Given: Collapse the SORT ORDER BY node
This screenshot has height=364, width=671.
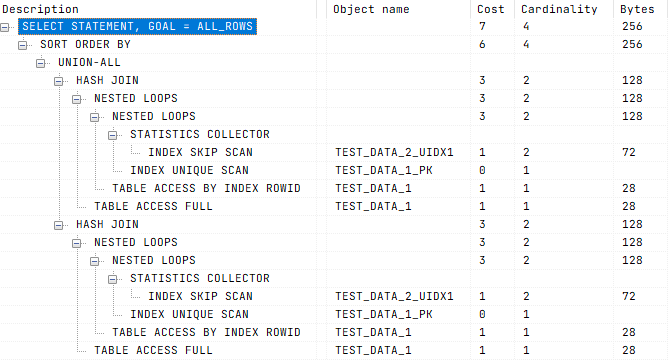Looking at the screenshot, I should pyautogui.click(x=23, y=45).
